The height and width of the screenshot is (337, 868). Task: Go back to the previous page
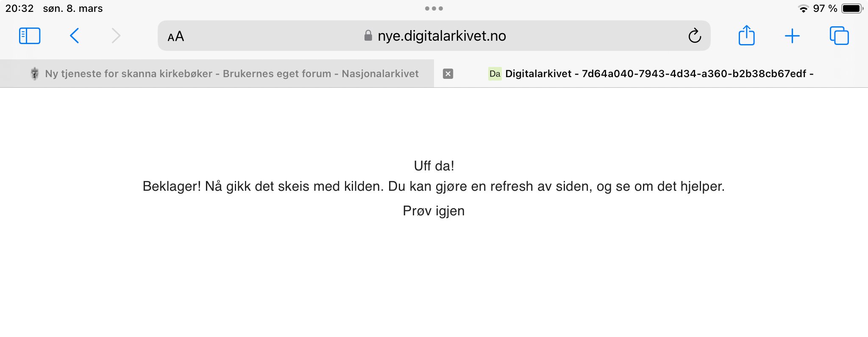tap(74, 36)
